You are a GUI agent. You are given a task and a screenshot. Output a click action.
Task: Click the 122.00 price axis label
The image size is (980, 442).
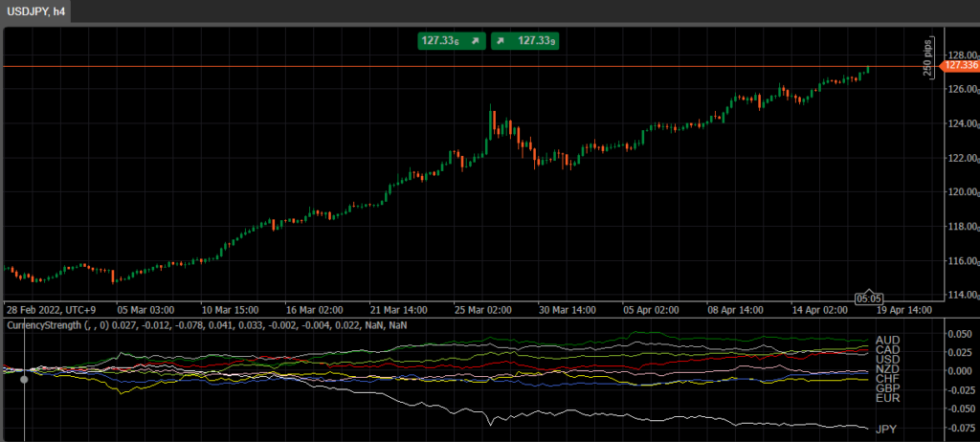(x=962, y=158)
